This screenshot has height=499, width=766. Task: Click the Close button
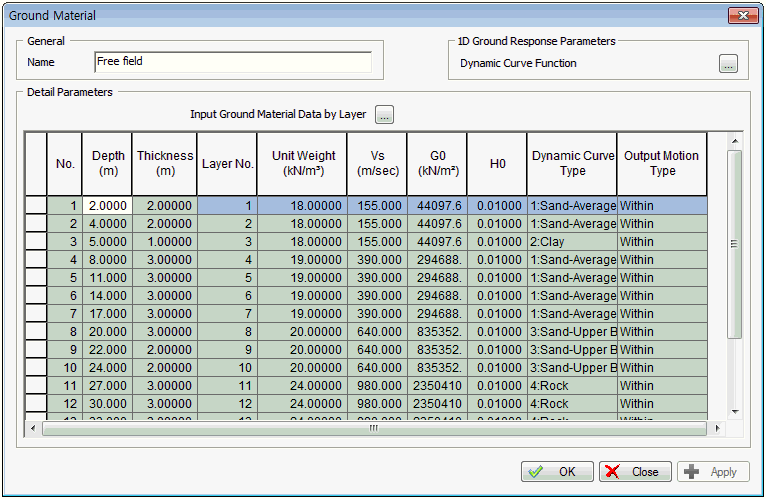(637, 472)
